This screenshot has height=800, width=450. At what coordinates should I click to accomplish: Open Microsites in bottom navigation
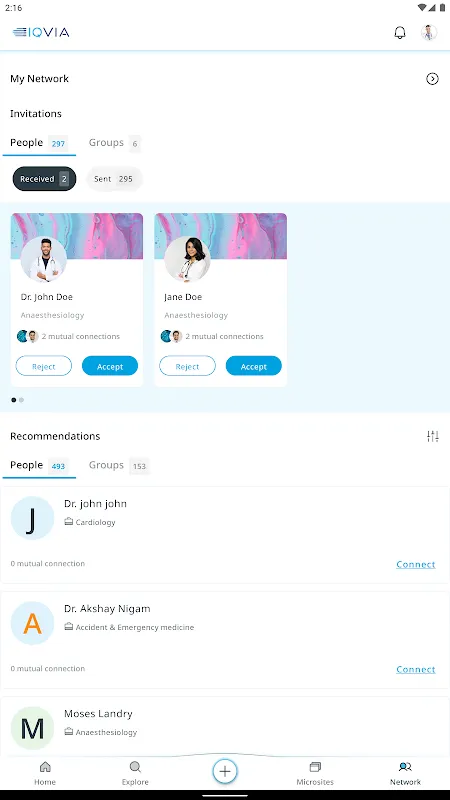315,773
